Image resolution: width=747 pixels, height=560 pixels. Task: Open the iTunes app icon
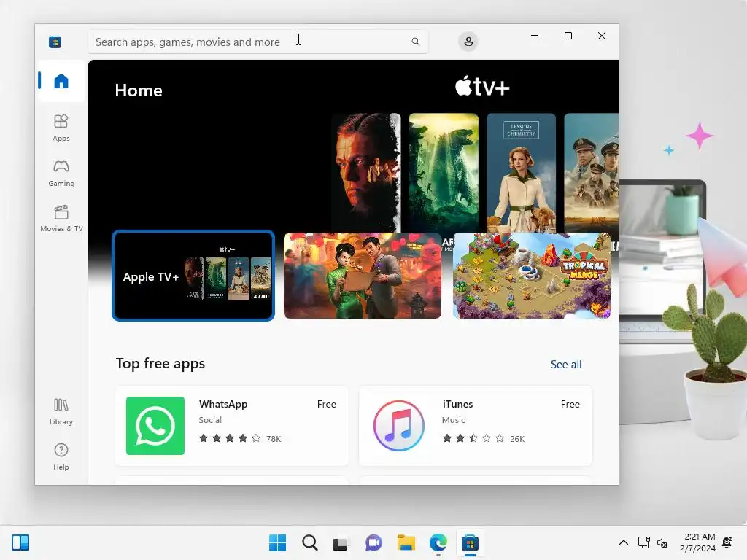pyautogui.click(x=399, y=426)
